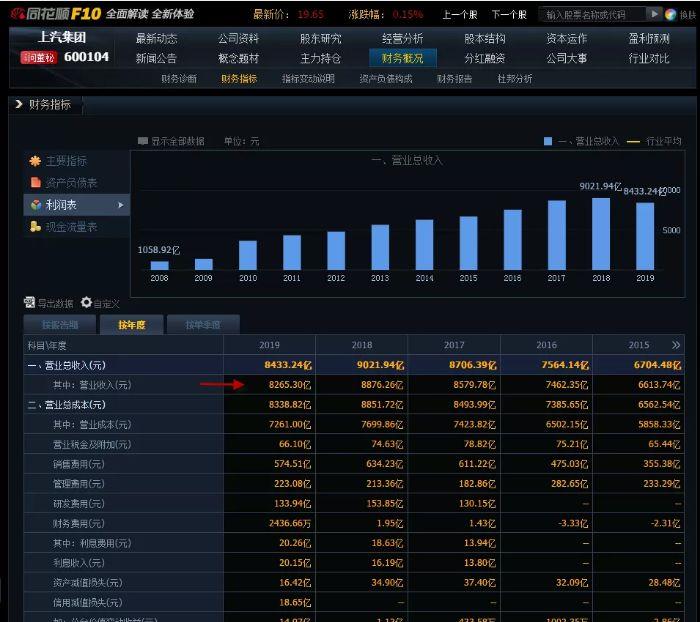
Task: Click the 自定义 gear icon
Action: 86,303
